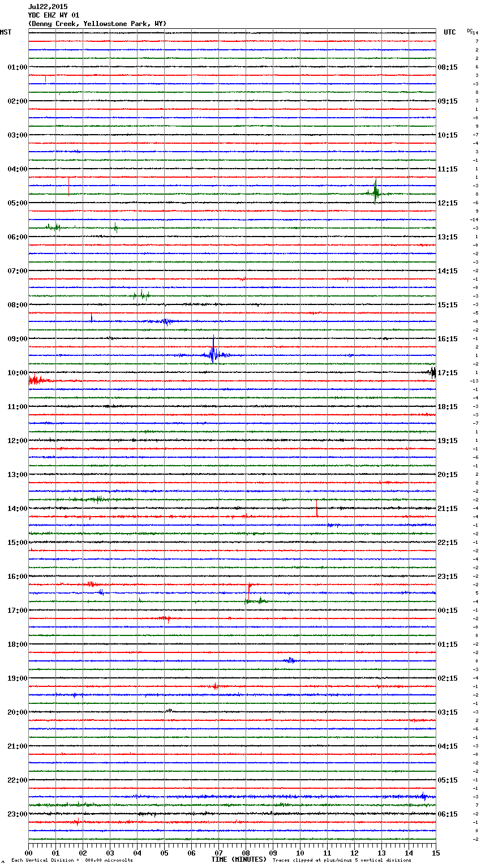Click the UTC timezone header
This screenshot has width=481, height=868.
tap(450, 32)
